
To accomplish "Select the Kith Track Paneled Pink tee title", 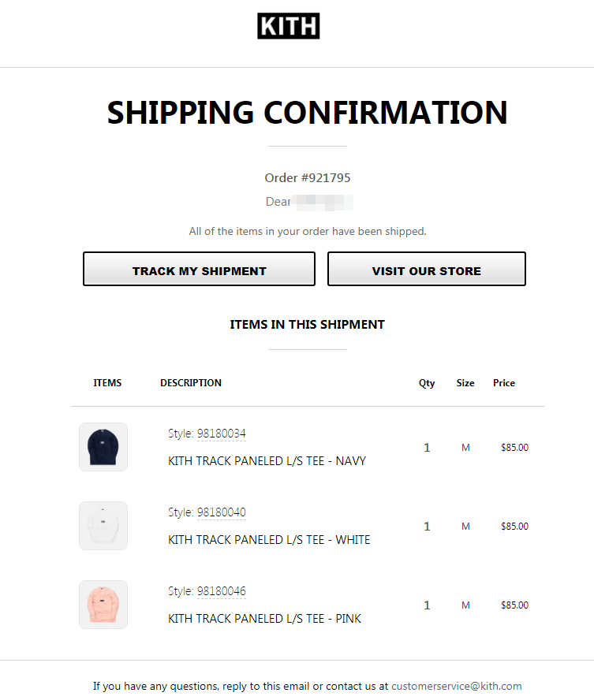I will [x=264, y=619].
